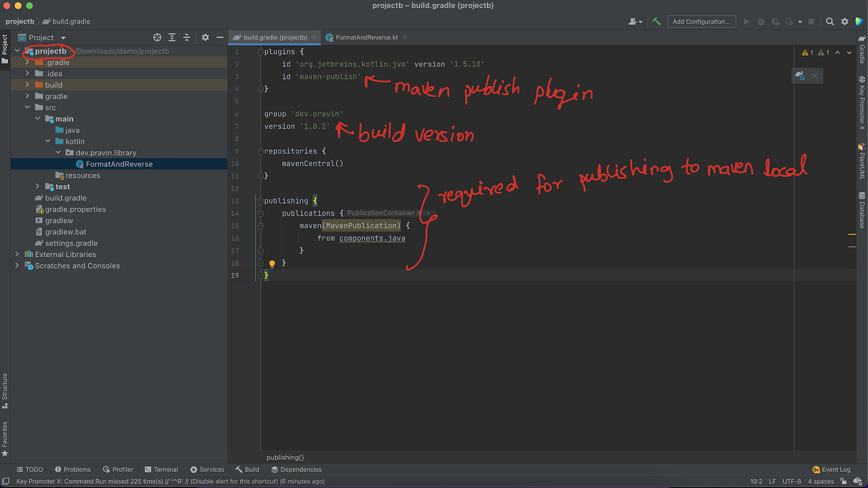Click the Select Opened File locate icon
This screenshot has width=868, height=488.
[x=157, y=38]
